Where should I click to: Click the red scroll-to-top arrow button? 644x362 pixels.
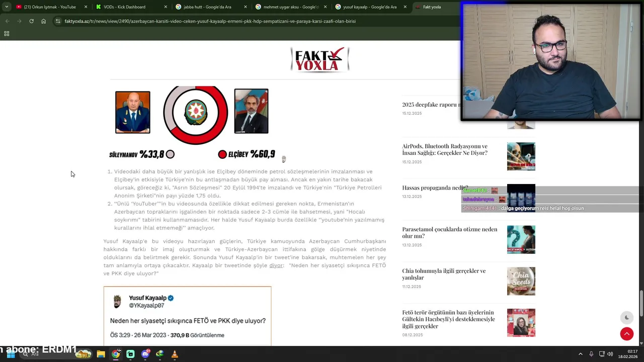pyautogui.click(x=626, y=333)
